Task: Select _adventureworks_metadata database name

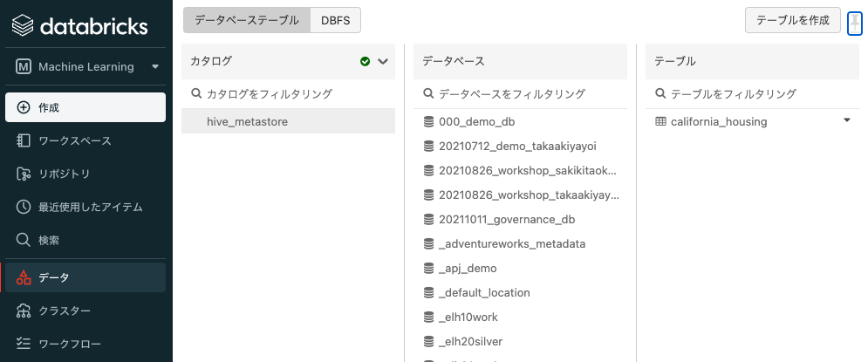Action: [512, 243]
